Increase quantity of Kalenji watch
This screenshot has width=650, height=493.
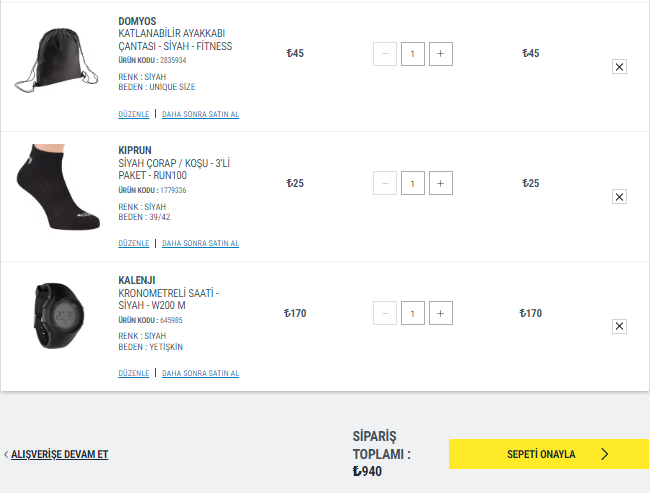pyautogui.click(x=441, y=313)
